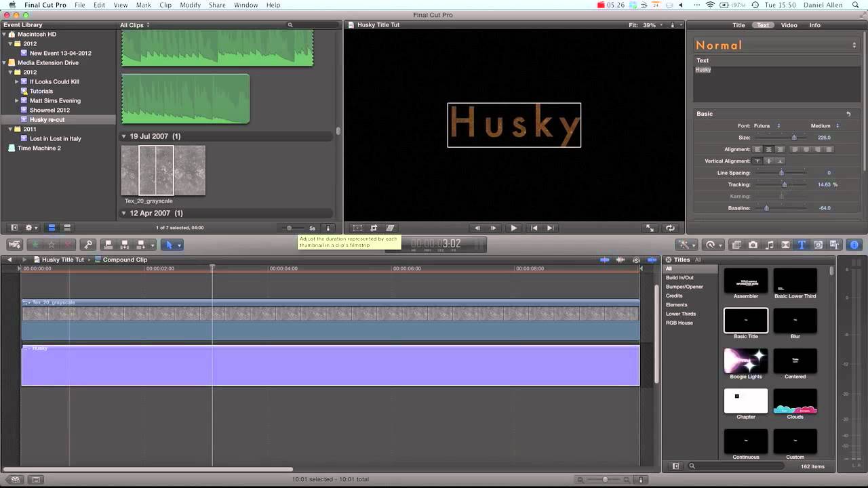
Task: Select the Boogie Lights title thumbnail
Action: 746,361
